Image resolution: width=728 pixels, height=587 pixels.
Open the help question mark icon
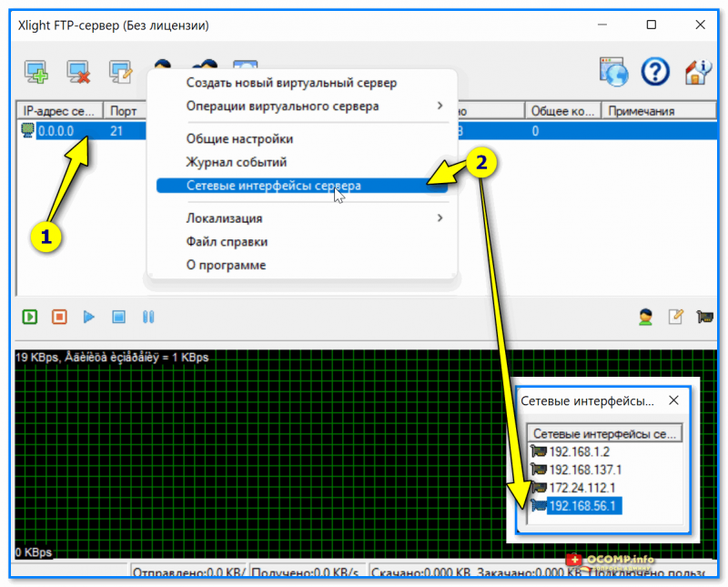(654, 72)
